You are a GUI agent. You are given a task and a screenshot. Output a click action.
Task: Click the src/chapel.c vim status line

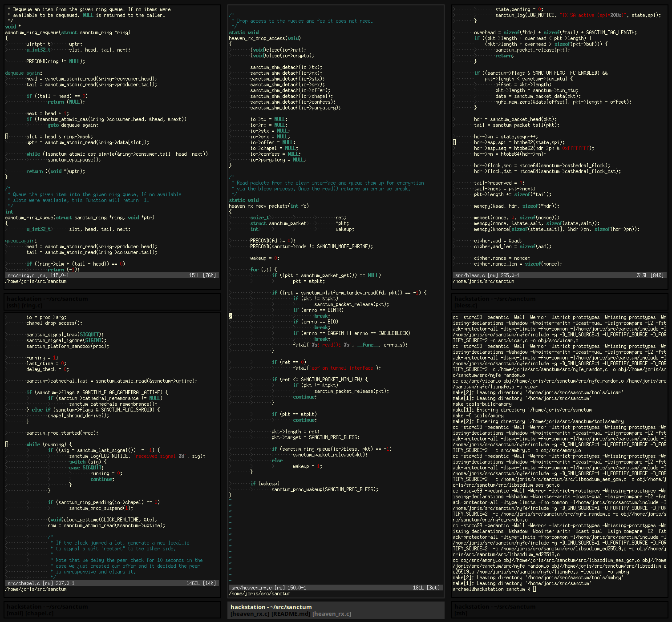pyautogui.click(x=112, y=583)
